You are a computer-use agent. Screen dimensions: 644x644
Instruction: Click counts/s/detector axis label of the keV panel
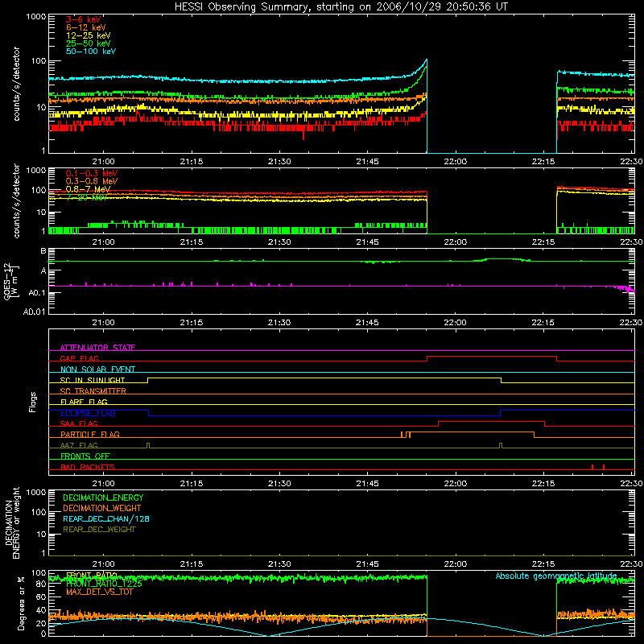(x=16, y=84)
